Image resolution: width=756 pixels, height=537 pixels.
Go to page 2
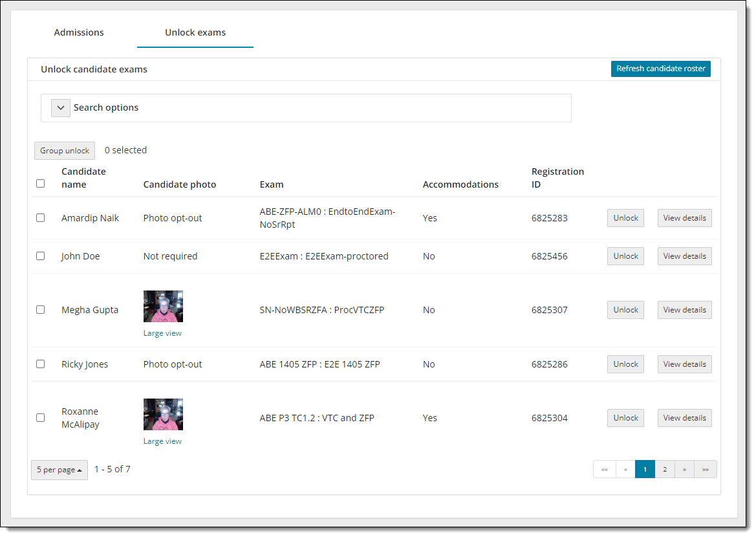tap(665, 470)
